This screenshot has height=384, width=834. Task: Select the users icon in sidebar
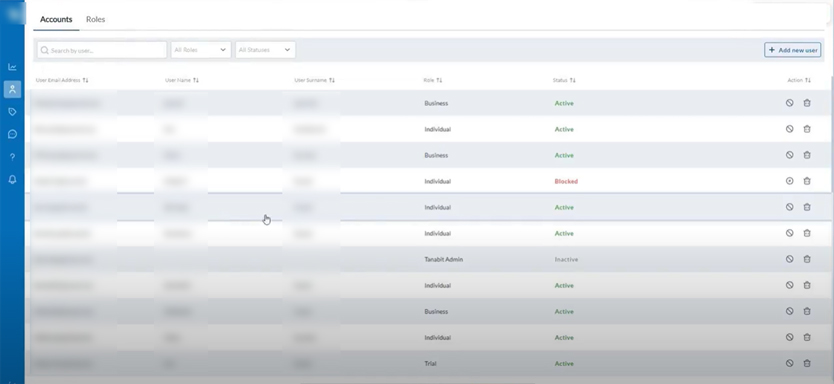coord(12,89)
